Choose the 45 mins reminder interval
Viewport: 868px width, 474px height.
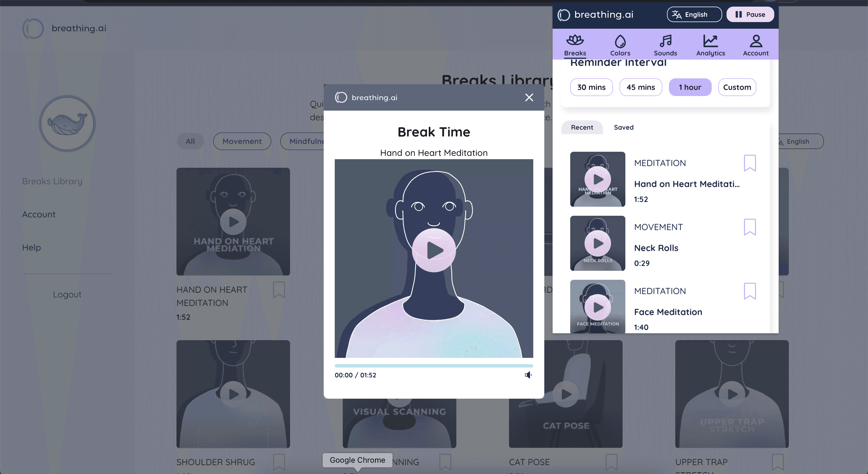point(641,87)
